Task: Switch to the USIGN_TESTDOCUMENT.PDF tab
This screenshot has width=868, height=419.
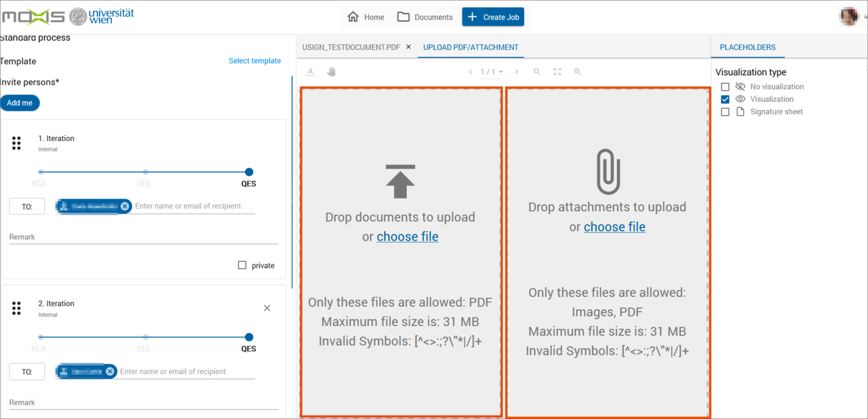Action: pos(351,47)
